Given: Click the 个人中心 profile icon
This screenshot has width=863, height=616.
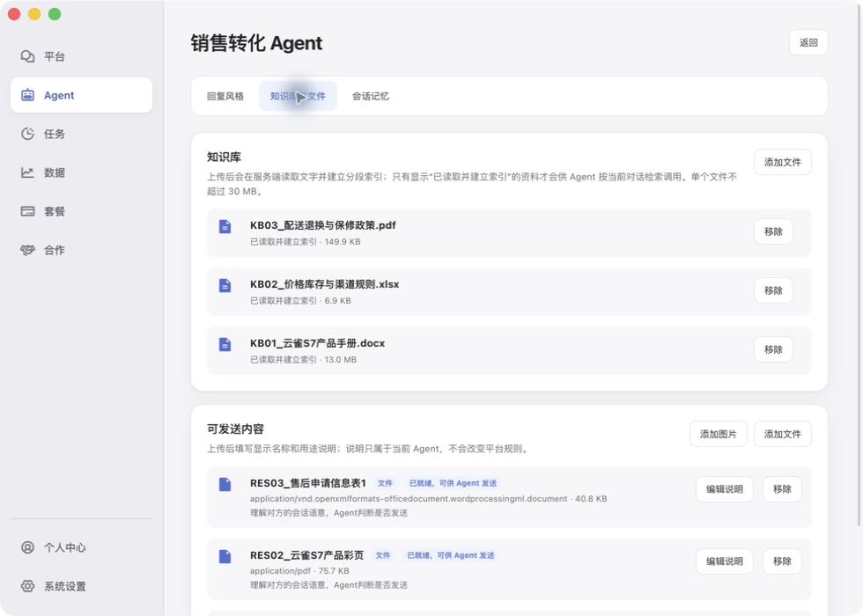Looking at the screenshot, I should (27, 547).
